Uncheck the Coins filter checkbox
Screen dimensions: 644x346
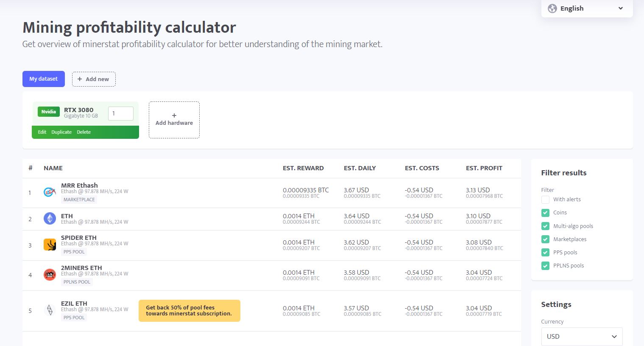tap(545, 213)
